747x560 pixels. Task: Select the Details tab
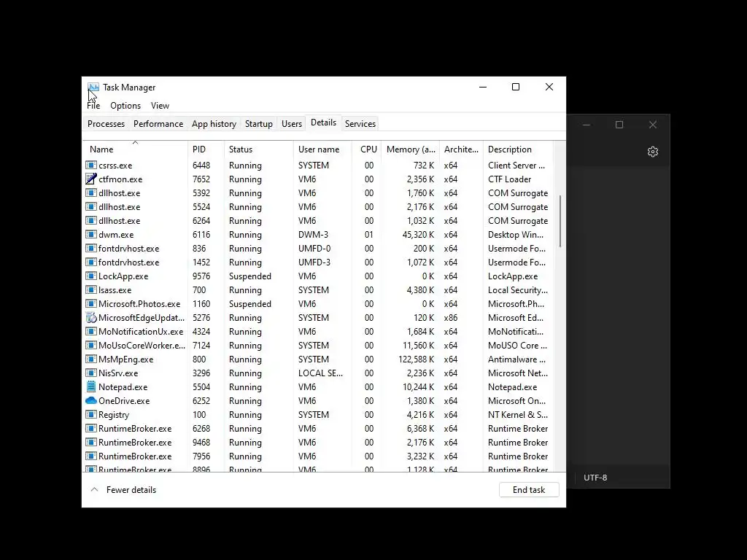323,122
